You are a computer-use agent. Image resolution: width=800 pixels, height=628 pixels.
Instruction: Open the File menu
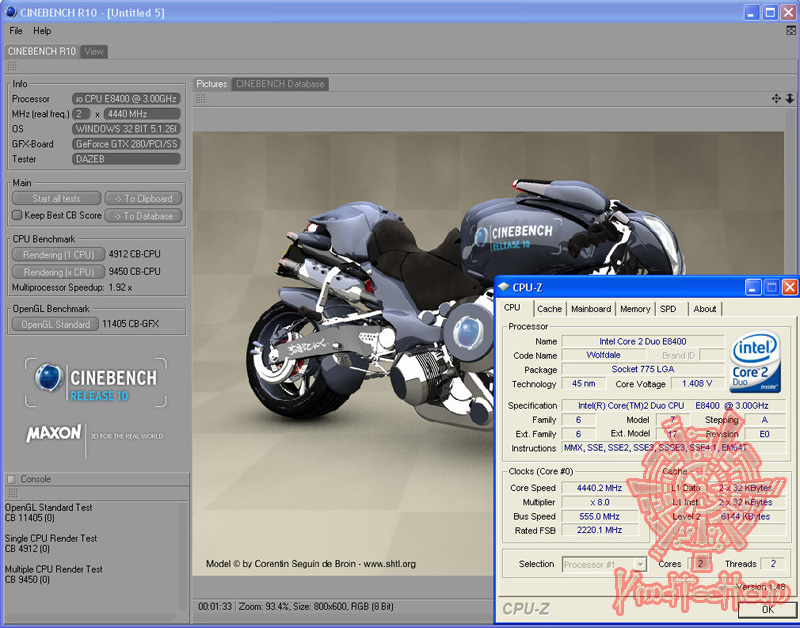coord(15,31)
